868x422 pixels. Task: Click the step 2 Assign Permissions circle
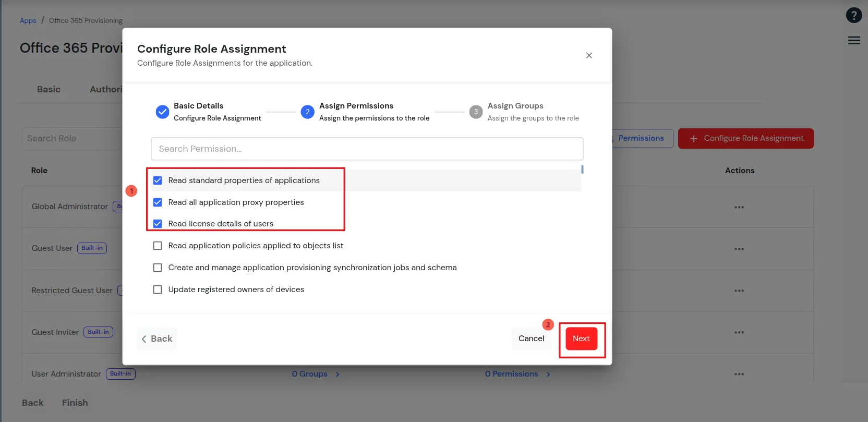pos(308,112)
